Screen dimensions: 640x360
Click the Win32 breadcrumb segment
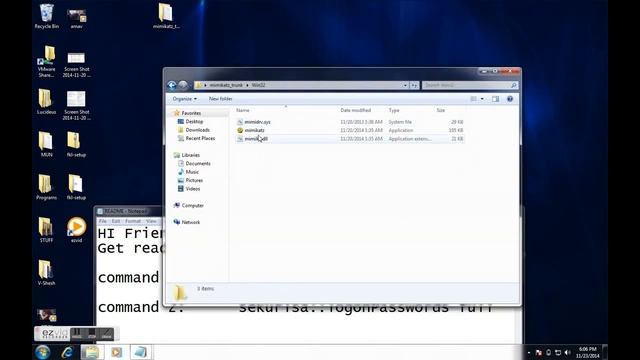tap(258, 85)
